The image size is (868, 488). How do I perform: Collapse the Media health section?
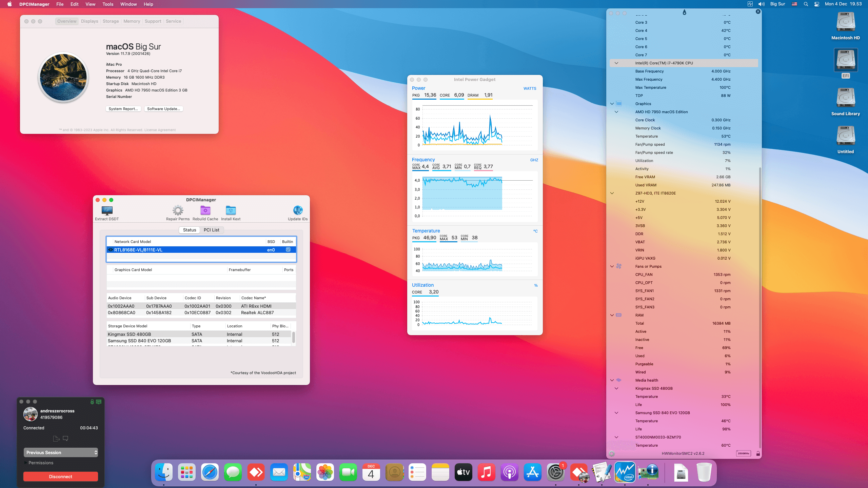(612, 380)
